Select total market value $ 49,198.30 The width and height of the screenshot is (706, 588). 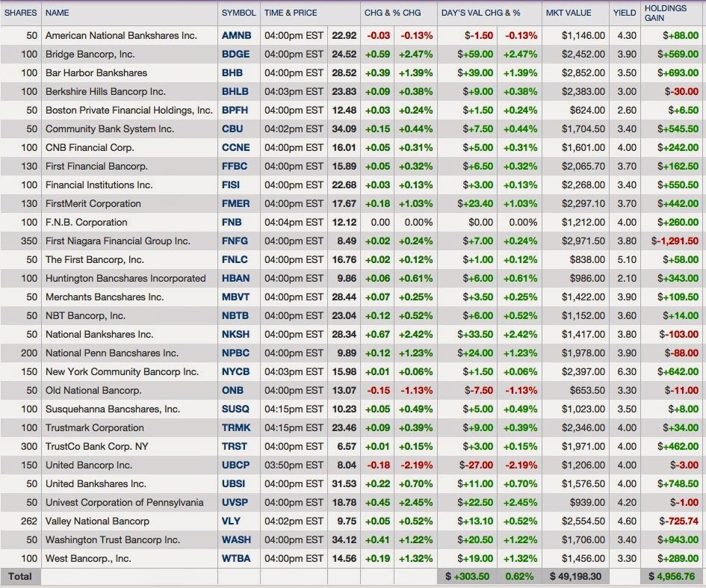[x=575, y=576]
